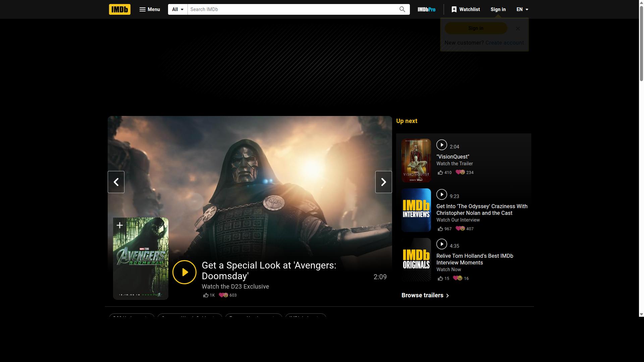Screen dimensions: 644x362
Task: Like the Tom Holland video (15)
Action: 443,279
